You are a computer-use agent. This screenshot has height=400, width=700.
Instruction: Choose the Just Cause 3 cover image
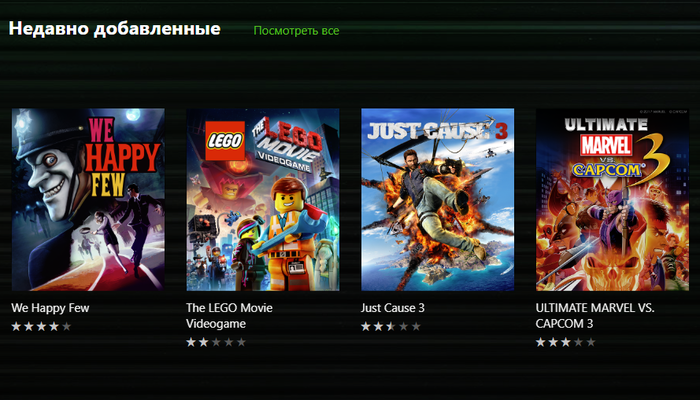click(x=438, y=200)
